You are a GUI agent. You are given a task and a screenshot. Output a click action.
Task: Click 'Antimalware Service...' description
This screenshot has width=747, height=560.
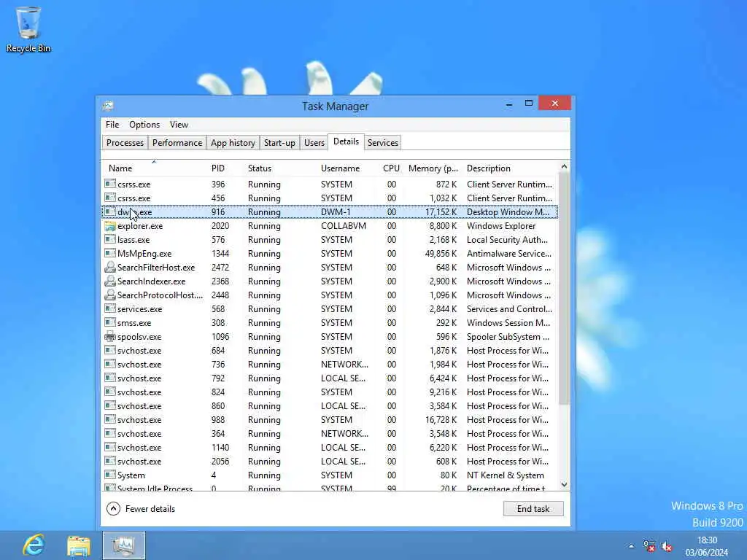click(508, 253)
